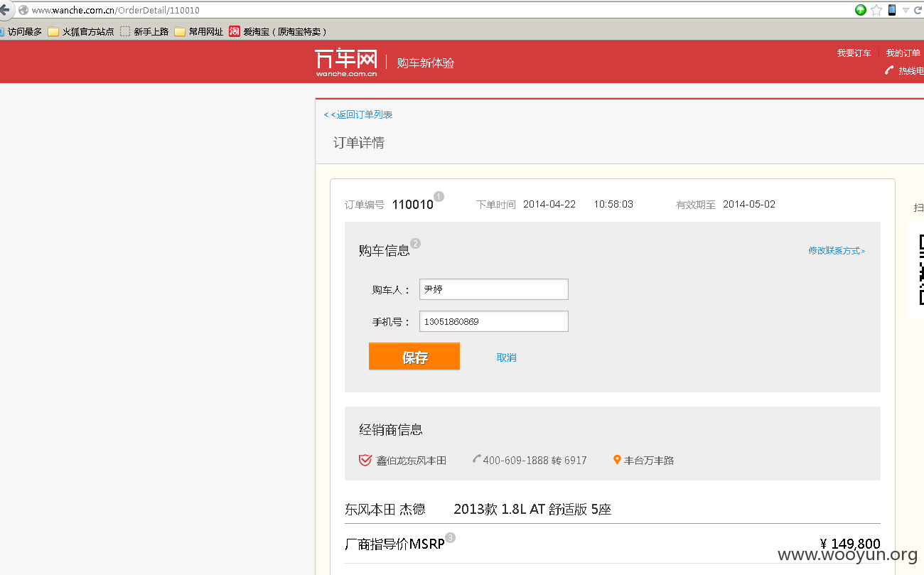924x575 pixels.
Task: Open the address bar history dropdown arrow
Action: click(x=906, y=10)
